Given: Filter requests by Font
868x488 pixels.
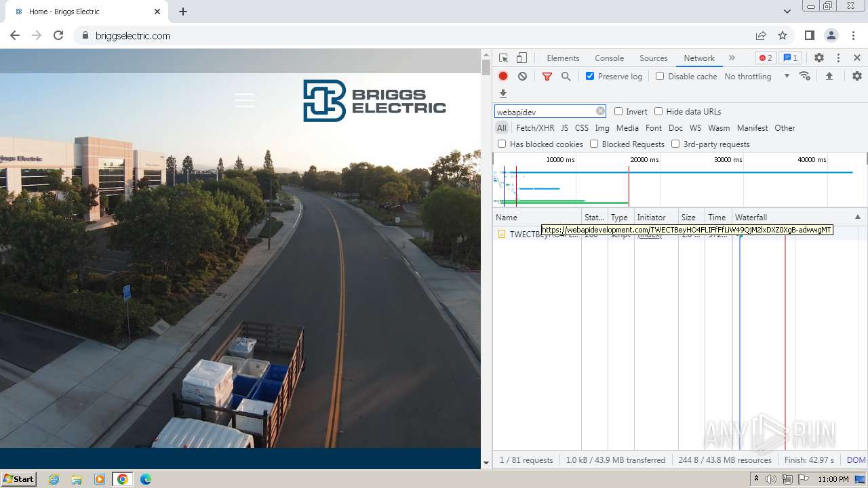Looking at the screenshot, I should click(x=654, y=128).
